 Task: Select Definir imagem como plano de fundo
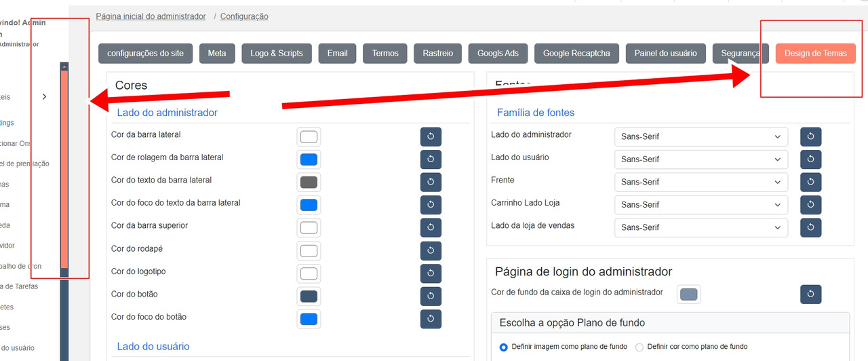[x=504, y=347]
